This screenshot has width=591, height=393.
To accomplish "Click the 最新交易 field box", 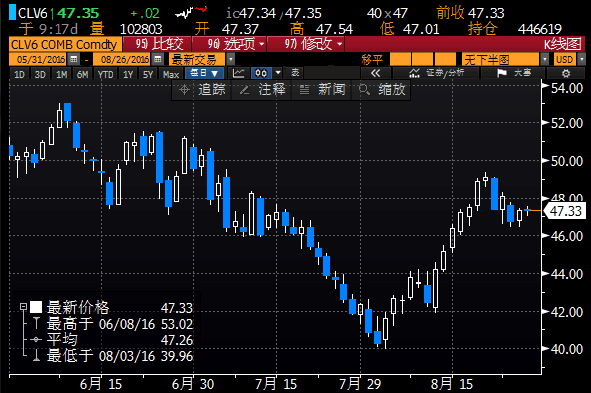I will tap(197, 59).
